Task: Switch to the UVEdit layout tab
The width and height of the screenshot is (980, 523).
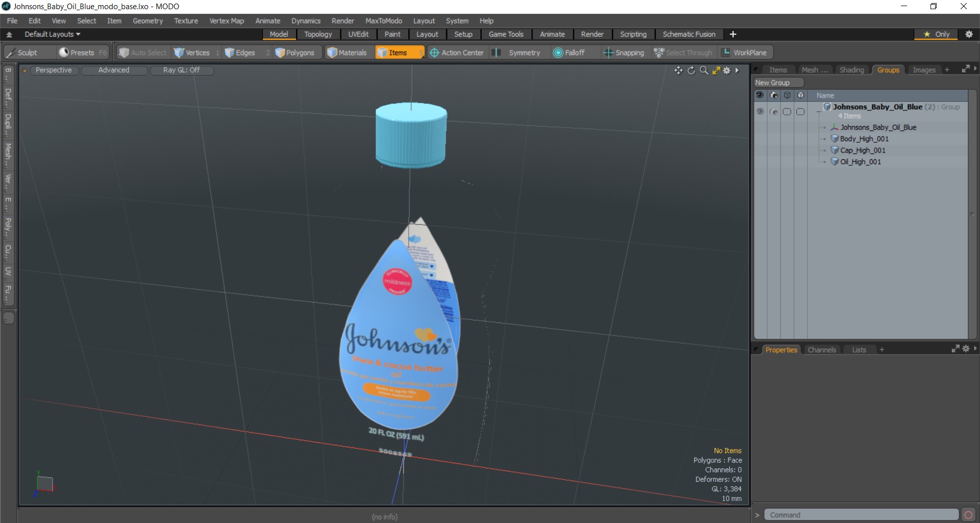Action: point(358,34)
